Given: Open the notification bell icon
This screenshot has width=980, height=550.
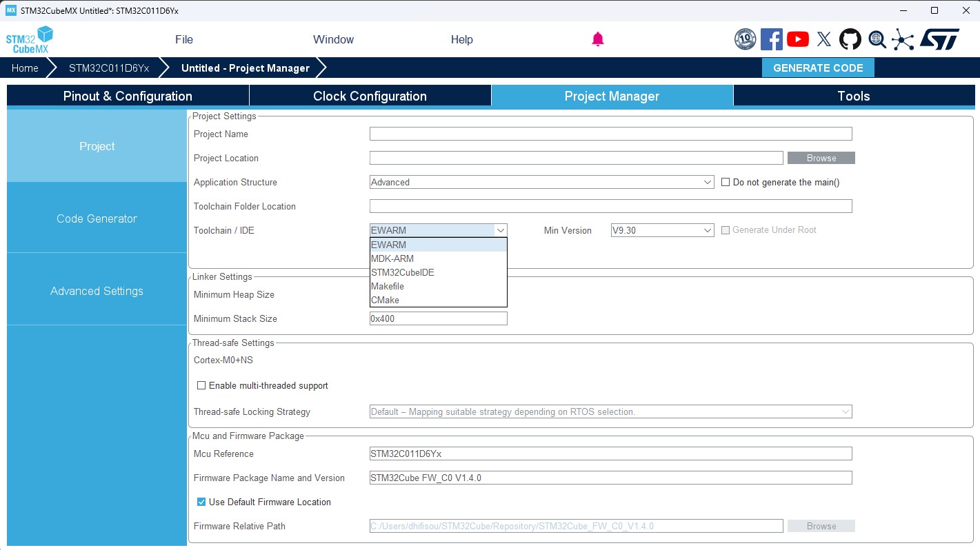Looking at the screenshot, I should pyautogui.click(x=598, y=39).
